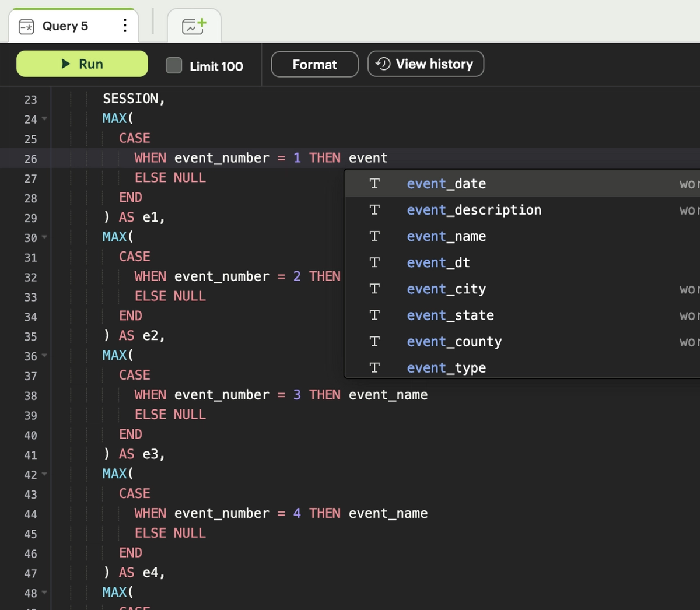
Task: Click the T icon next to event_city
Action: pyautogui.click(x=374, y=289)
